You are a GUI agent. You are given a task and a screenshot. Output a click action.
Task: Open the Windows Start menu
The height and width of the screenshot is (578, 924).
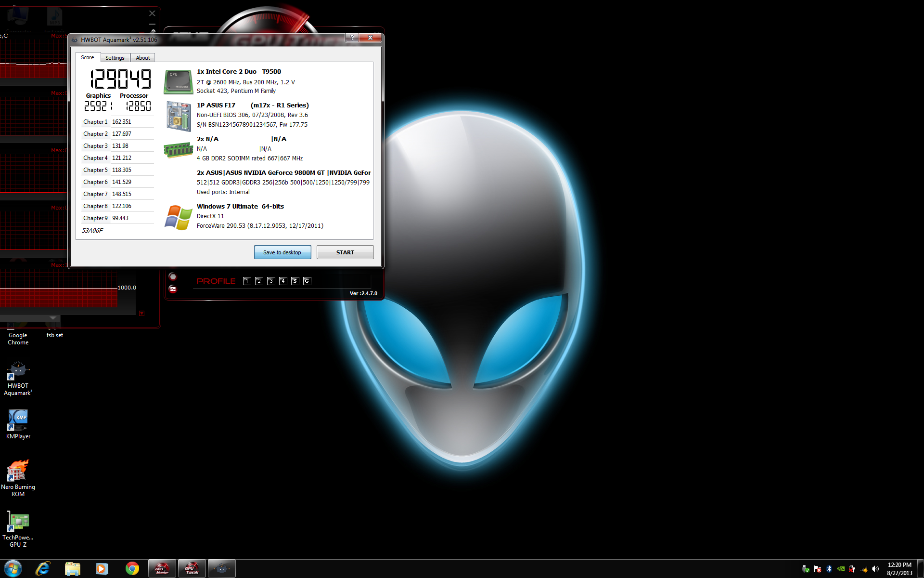coord(13,569)
